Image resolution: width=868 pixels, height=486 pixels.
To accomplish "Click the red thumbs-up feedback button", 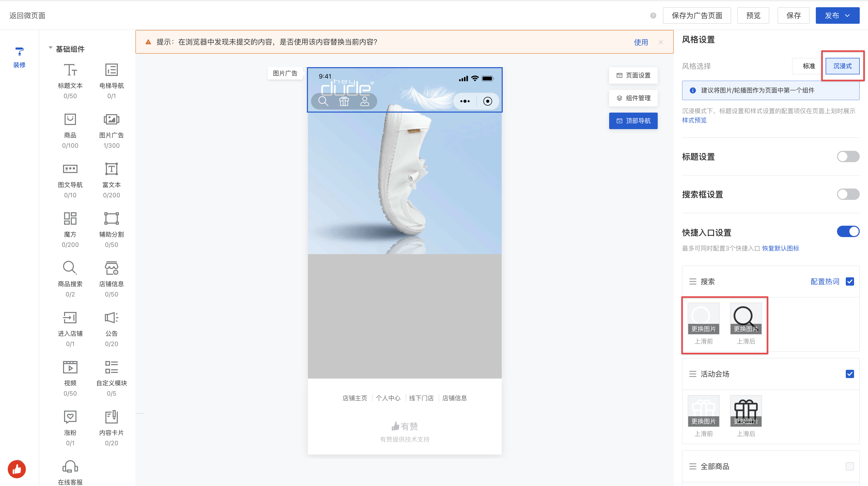I will pyautogui.click(x=17, y=469).
